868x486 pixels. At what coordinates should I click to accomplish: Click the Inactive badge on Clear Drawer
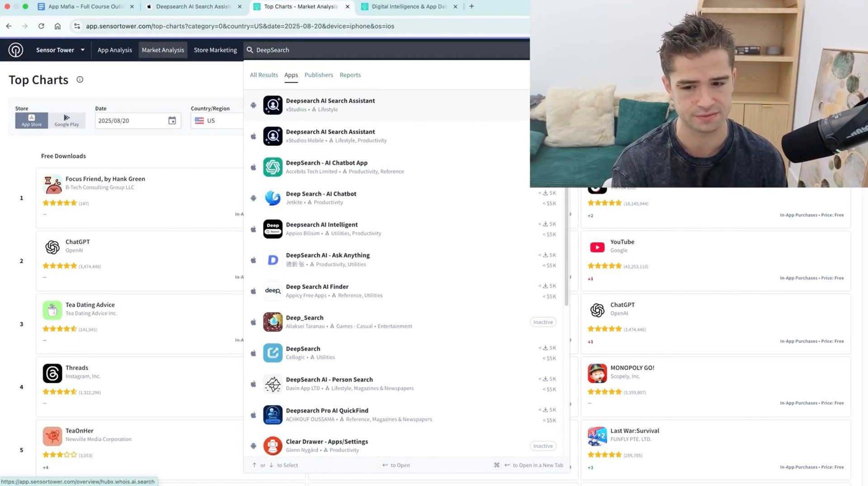pos(543,446)
